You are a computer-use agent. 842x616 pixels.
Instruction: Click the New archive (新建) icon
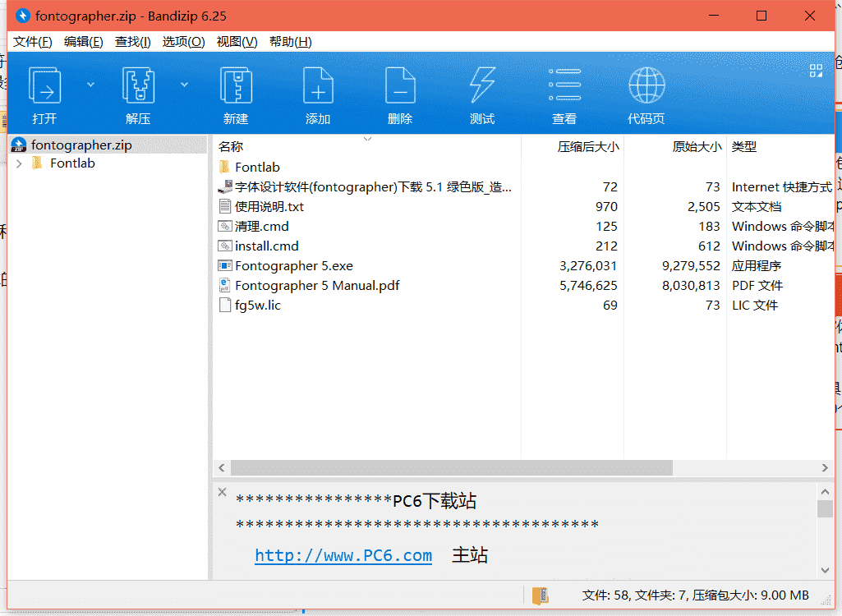(236, 85)
